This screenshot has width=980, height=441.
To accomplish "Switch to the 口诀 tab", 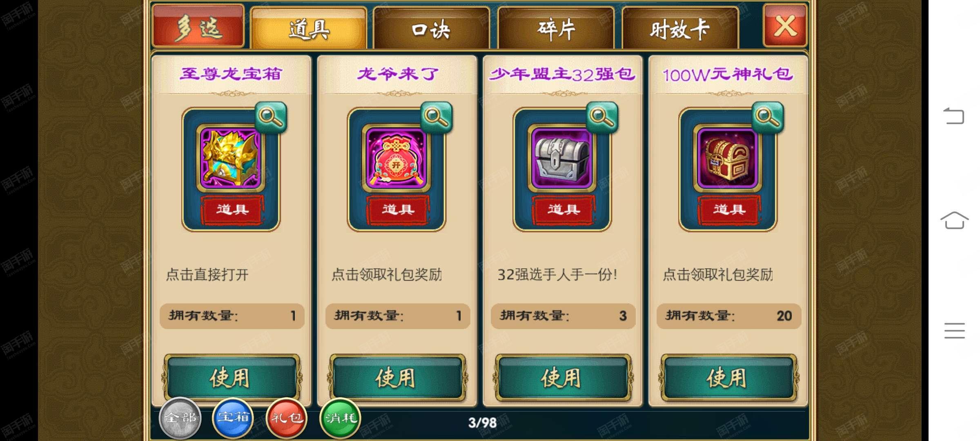I will pos(431,29).
